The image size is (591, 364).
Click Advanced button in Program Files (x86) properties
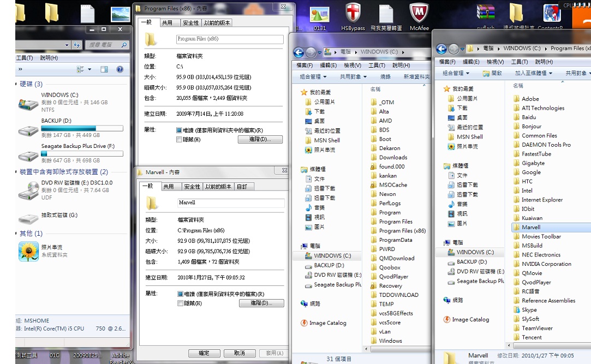(x=260, y=139)
